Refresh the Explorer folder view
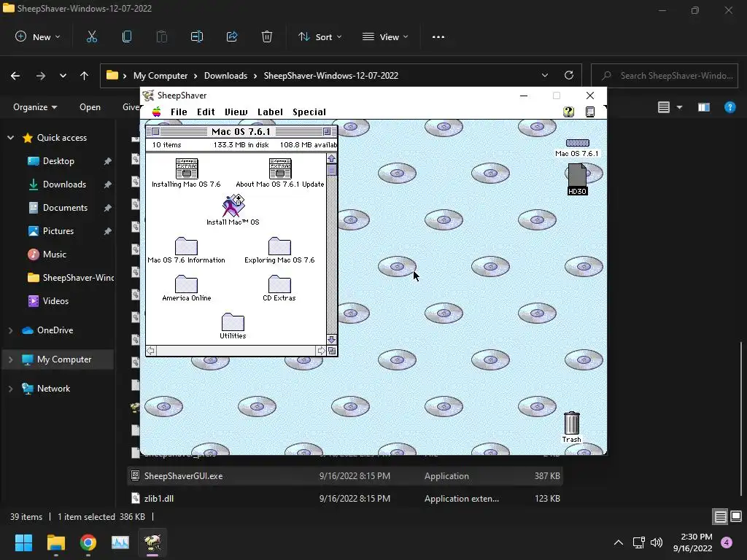This screenshot has width=747, height=560. (x=569, y=76)
